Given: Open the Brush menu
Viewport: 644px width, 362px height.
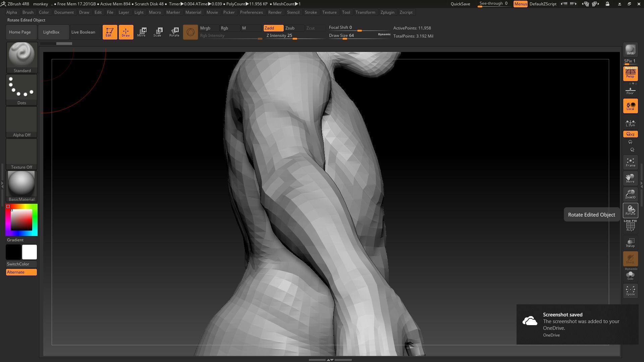Looking at the screenshot, I should click(x=28, y=12).
